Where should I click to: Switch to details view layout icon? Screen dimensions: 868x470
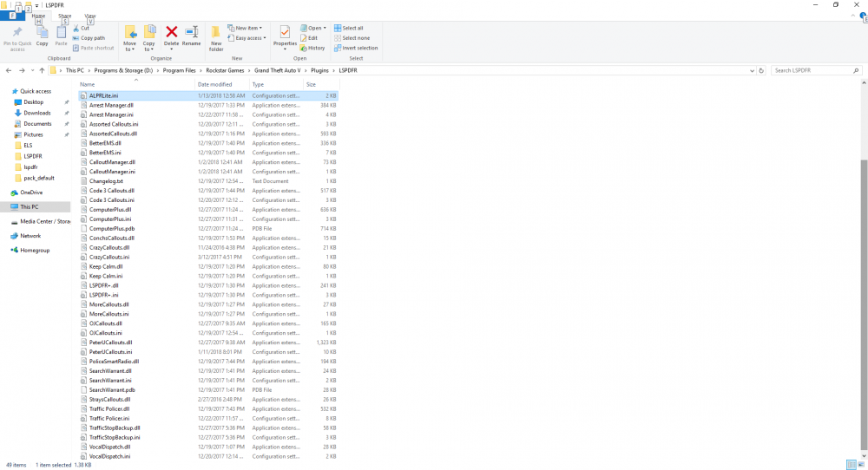852,465
